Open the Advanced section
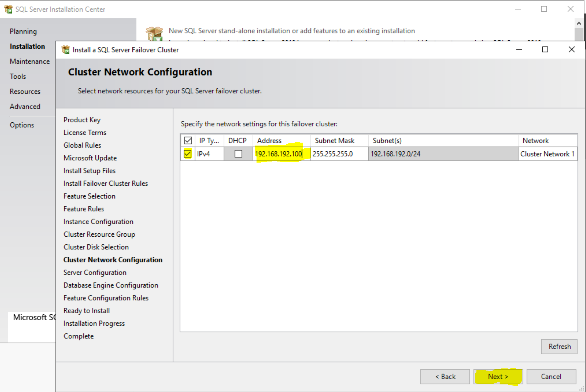 (25, 106)
